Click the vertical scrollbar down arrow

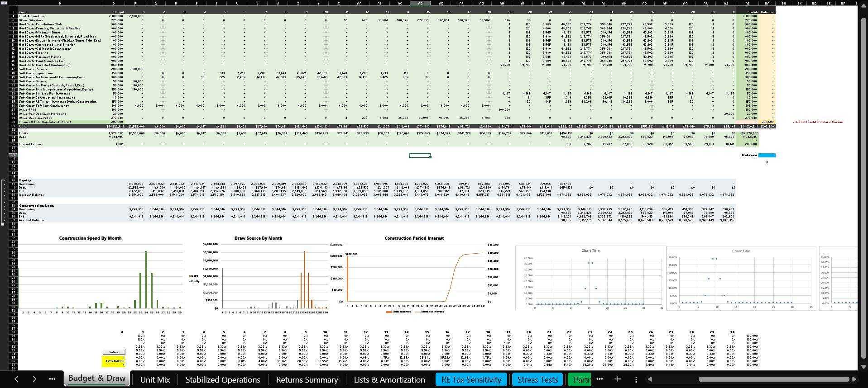point(863,366)
